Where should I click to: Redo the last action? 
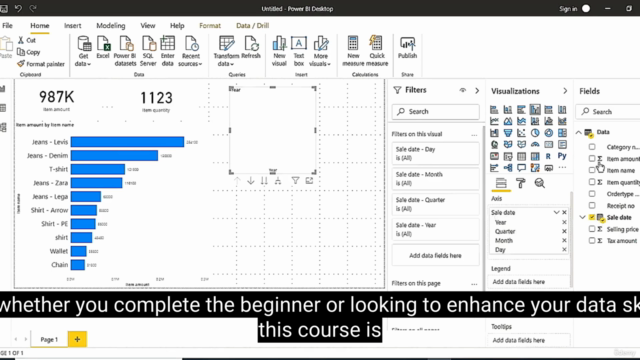point(33,8)
